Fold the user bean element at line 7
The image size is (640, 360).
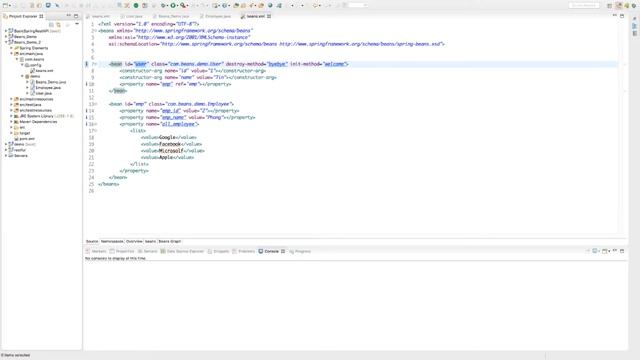[96, 64]
